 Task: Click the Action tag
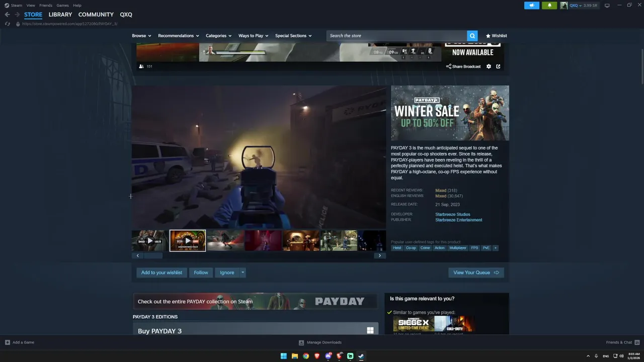pyautogui.click(x=440, y=248)
